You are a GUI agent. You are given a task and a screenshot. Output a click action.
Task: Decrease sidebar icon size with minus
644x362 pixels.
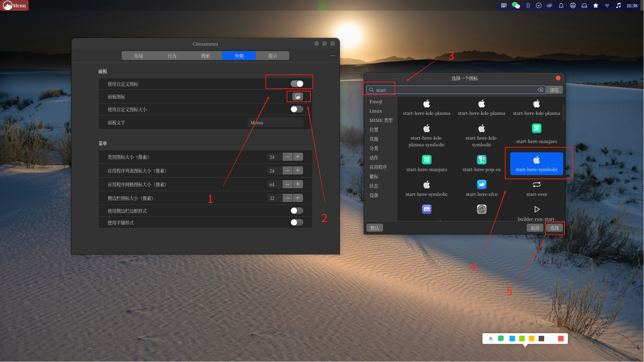tap(288, 198)
